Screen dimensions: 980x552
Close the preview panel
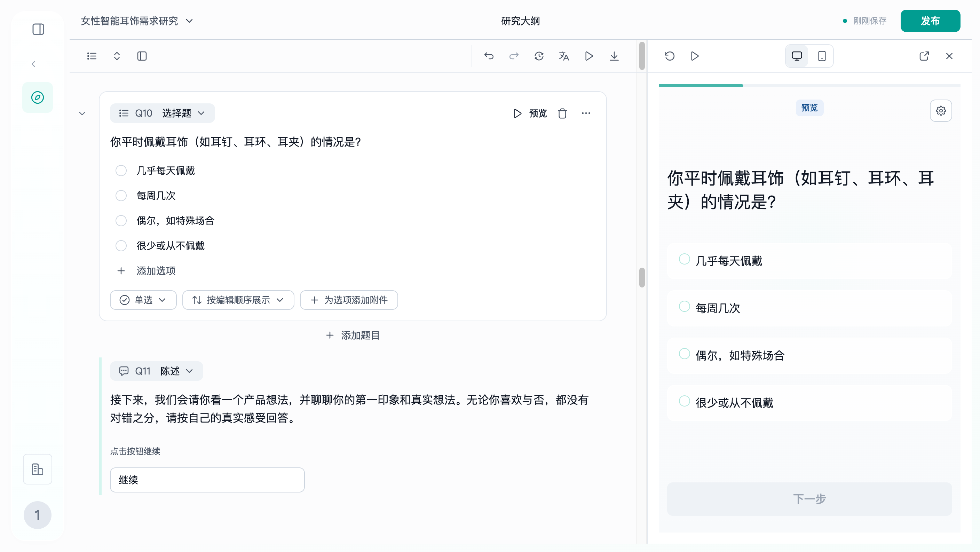click(x=949, y=56)
